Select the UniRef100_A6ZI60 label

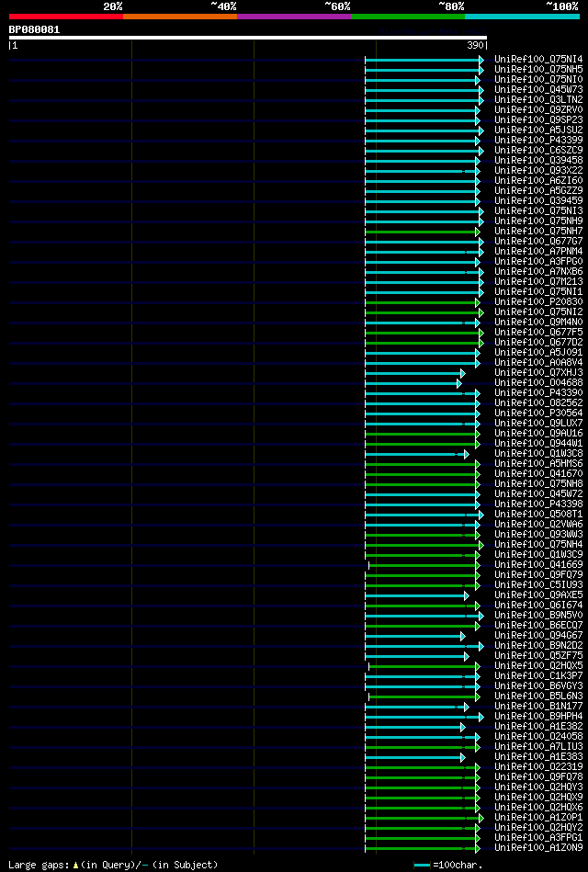click(x=538, y=181)
